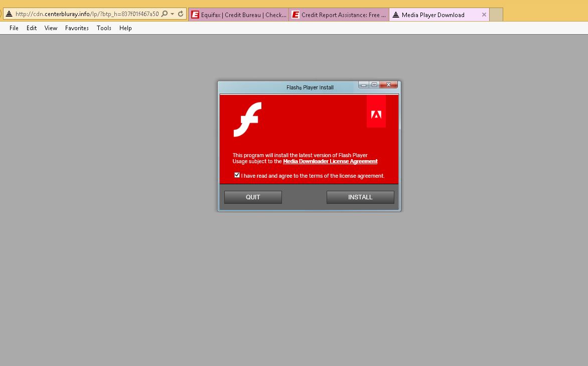Open the Help menu

coord(125,28)
